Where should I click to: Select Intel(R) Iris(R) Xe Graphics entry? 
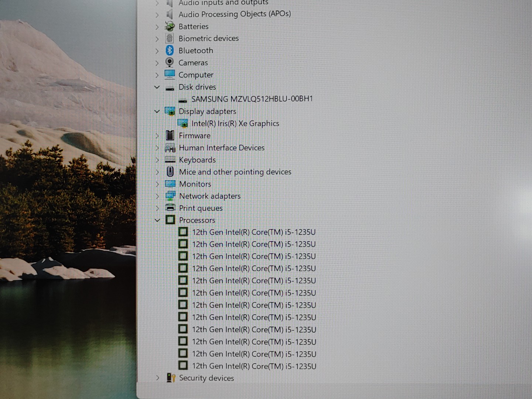pos(235,123)
